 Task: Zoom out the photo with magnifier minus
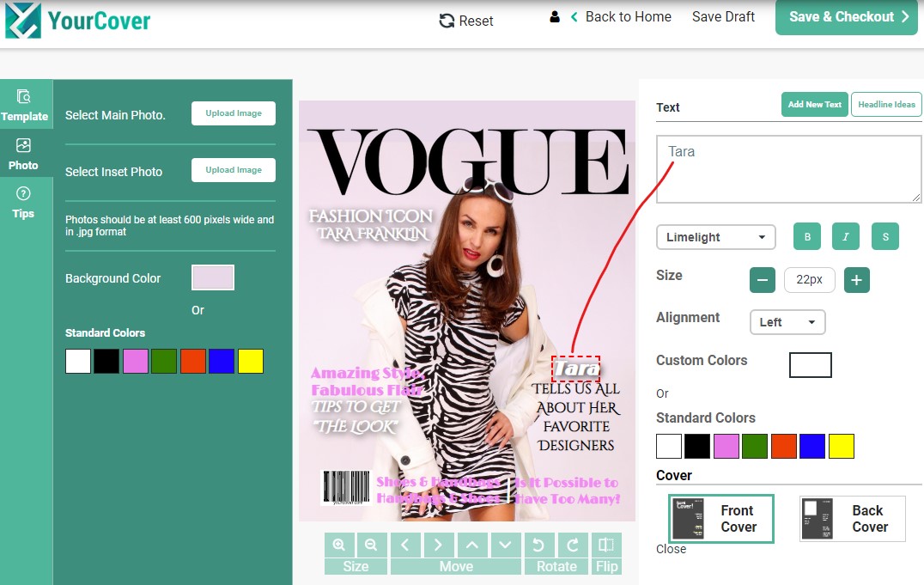(x=371, y=545)
